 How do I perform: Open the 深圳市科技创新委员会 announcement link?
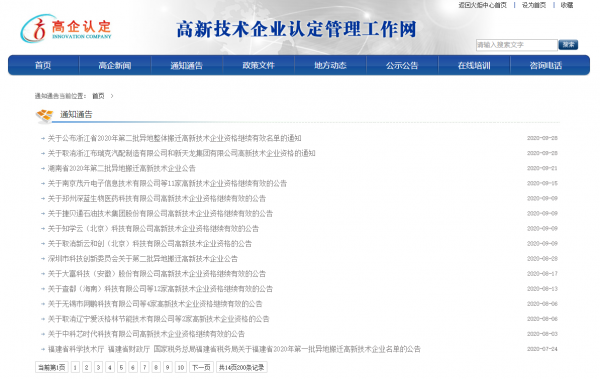143,259
